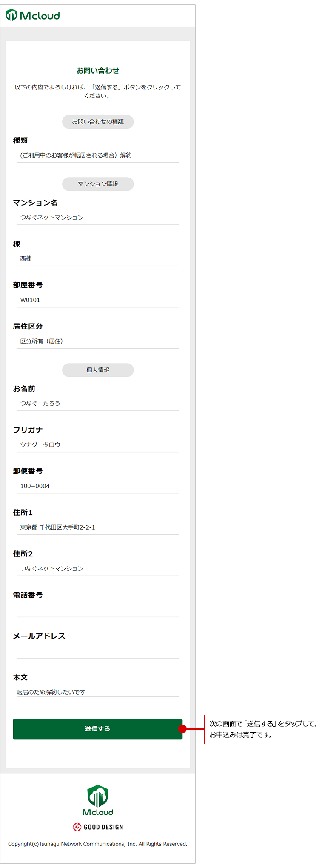The image size is (319, 868).
Task: Select the マンション名 field value
Action: point(98,218)
